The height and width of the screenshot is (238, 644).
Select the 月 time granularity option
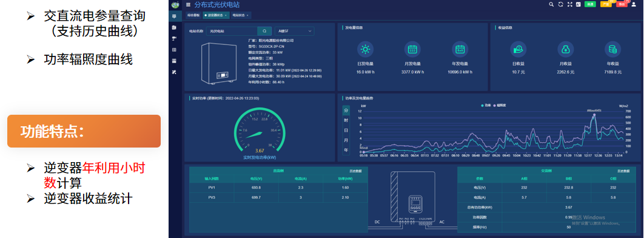tap(346, 140)
